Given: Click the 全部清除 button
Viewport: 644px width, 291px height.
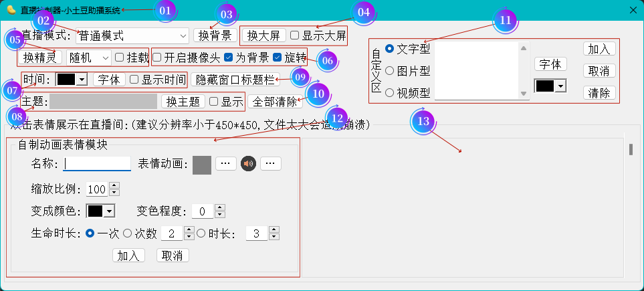Looking at the screenshot, I should tap(275, 102).
